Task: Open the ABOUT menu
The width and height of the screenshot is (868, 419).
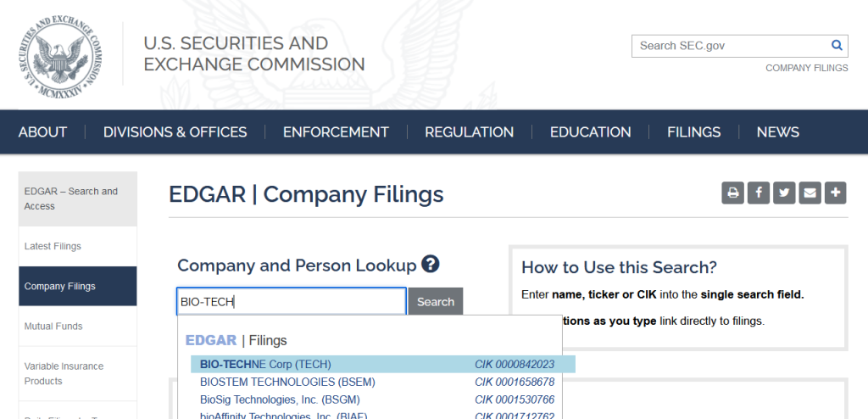Action: click(42, 132)
